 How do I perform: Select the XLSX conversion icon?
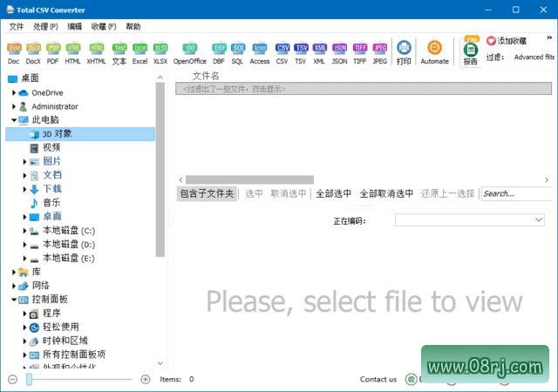(160, 53)
